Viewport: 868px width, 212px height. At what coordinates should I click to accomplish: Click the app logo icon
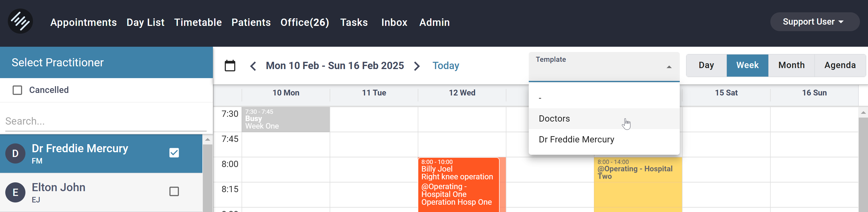(x=21, y=21)
